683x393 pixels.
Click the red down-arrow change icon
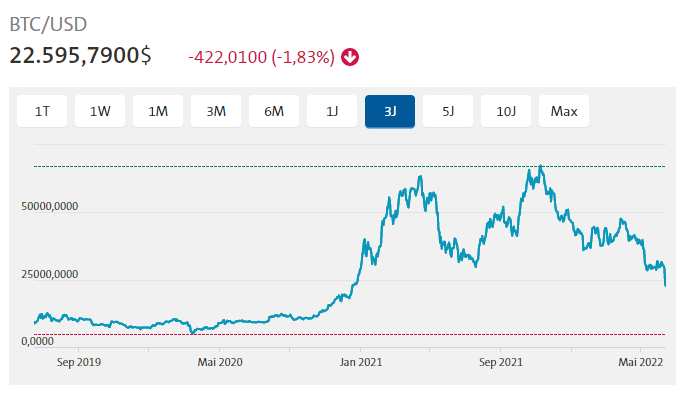(350, 57)
